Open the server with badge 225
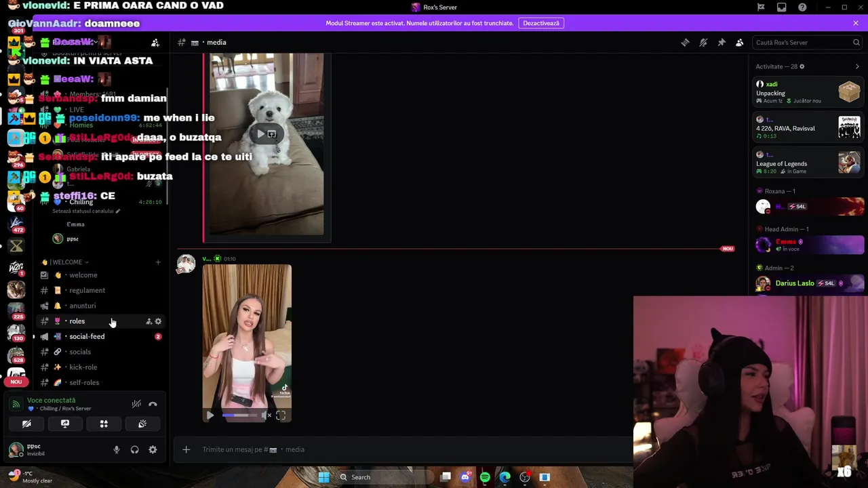This screenshot has height=488, width=868. (x=16, y=310)
